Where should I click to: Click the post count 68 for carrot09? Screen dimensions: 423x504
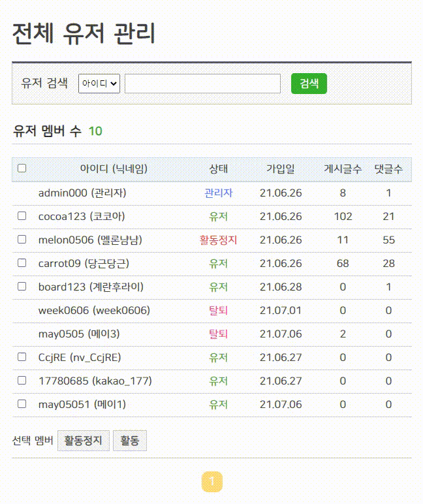343,263
